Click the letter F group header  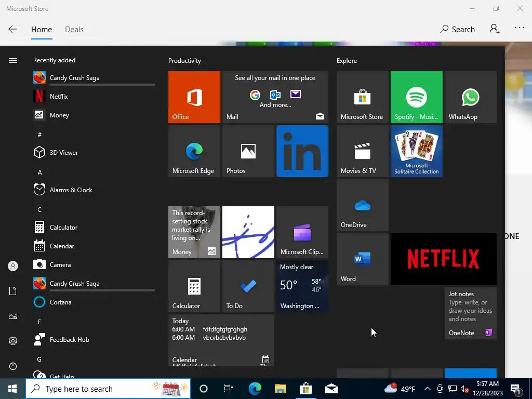pos(39,322)
